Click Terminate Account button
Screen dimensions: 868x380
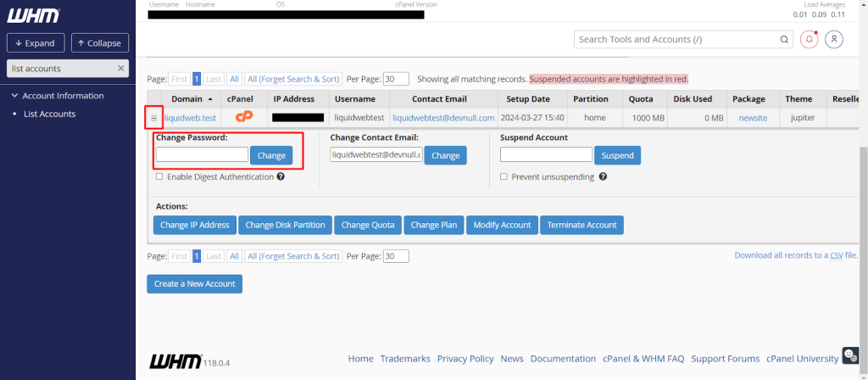point(581,225)
